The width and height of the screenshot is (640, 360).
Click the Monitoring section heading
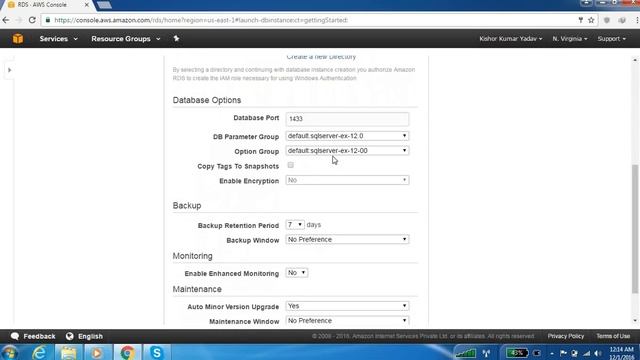pyautogui.click(x=192, y=256)
